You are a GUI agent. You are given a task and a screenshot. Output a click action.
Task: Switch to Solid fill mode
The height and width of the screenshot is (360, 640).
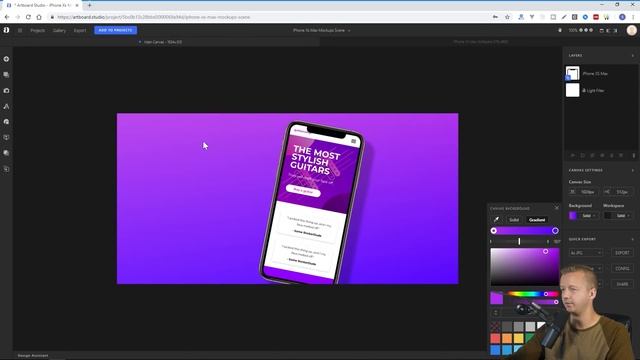pos(514,220)
